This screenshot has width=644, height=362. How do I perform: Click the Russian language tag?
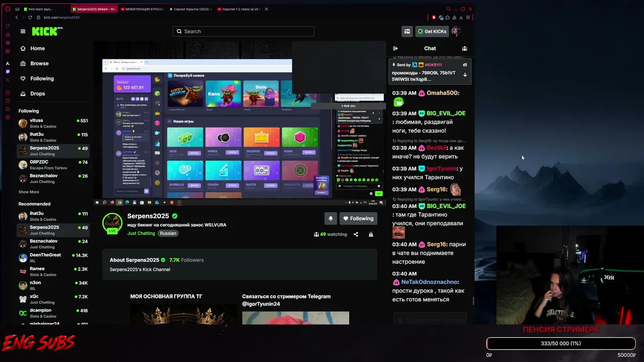(168, 233)
